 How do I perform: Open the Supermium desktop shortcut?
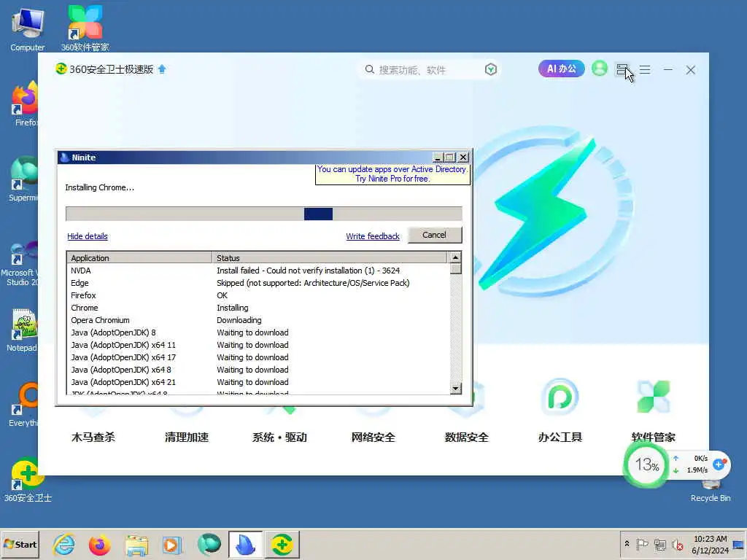pyautogui.click(x=23, y=179)
